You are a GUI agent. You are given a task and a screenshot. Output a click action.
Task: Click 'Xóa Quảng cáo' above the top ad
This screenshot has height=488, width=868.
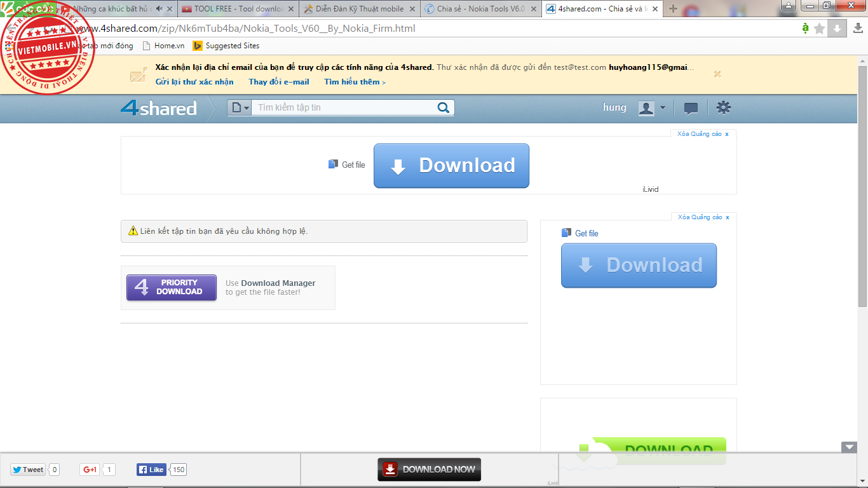[x=703, y=134]
